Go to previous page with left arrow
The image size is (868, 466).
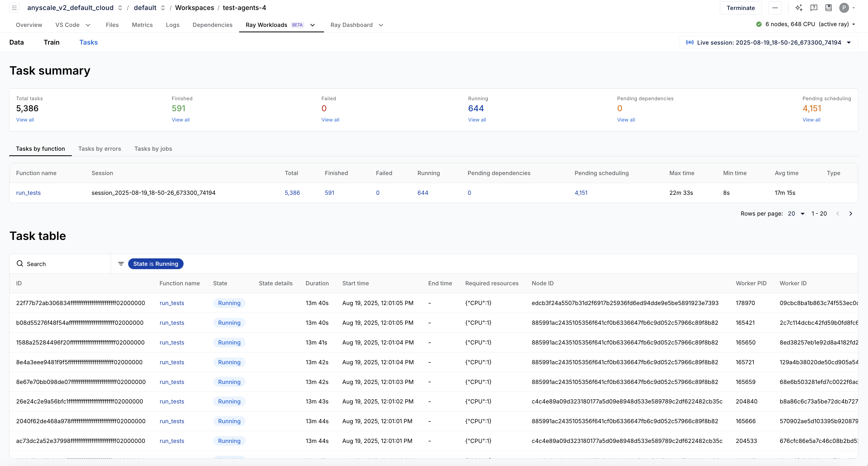click(838, 213)
